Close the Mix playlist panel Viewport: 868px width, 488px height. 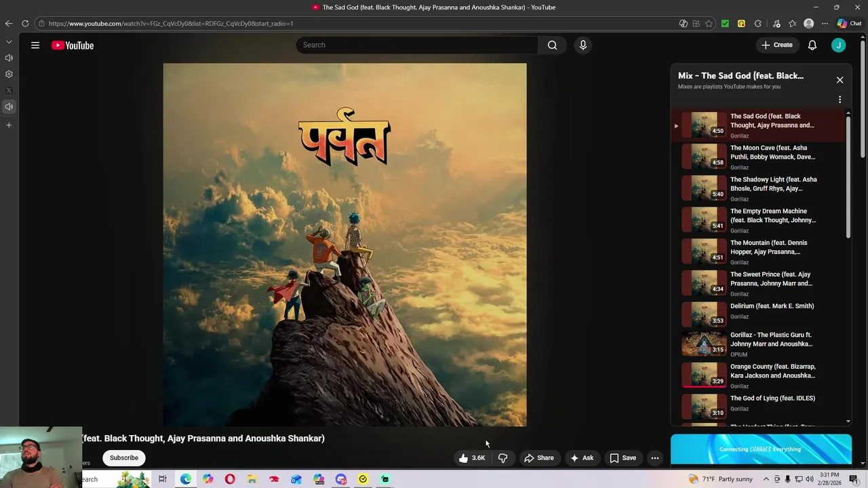[840, 80]
